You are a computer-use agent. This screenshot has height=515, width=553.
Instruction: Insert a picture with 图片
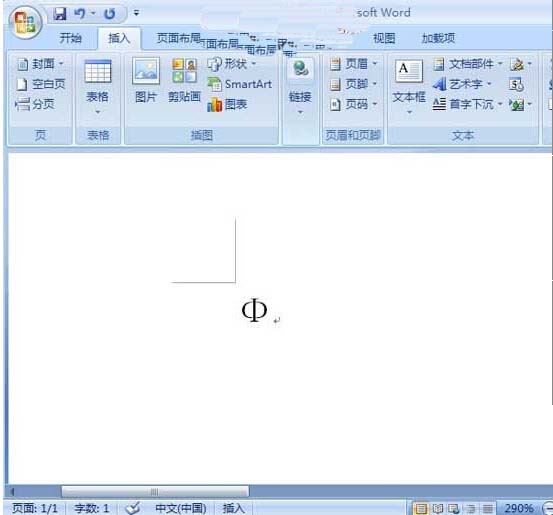[x=146, y=80]
